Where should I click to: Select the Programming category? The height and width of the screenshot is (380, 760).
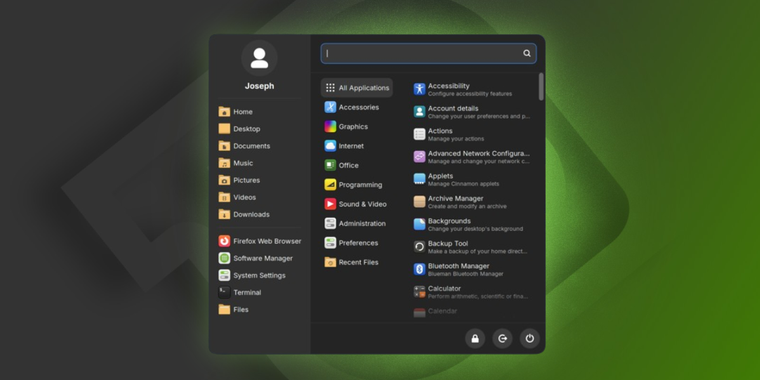coord(353,185)
